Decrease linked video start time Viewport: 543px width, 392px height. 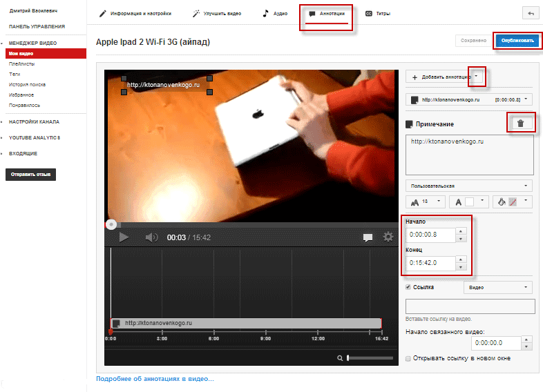tap(526, 346)
